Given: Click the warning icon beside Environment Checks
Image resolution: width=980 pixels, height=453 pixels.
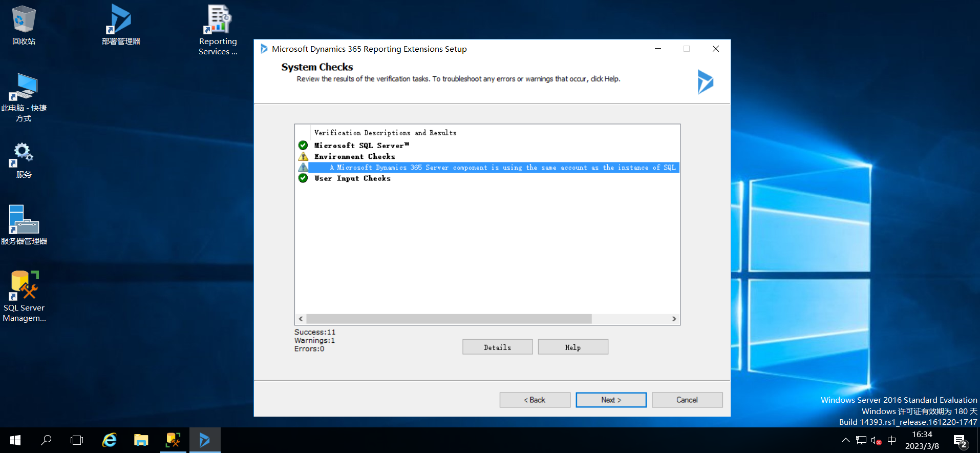Looking at the screenshot, I should (303, 156).
